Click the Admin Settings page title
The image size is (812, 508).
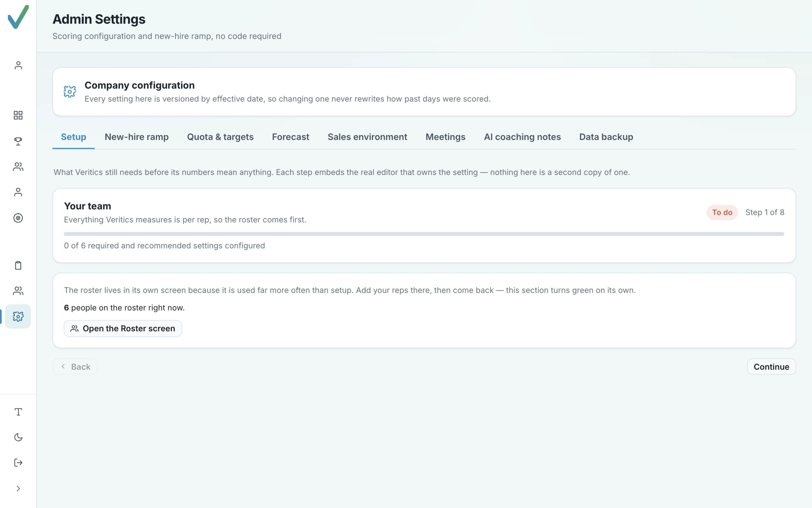pos(99,19)
